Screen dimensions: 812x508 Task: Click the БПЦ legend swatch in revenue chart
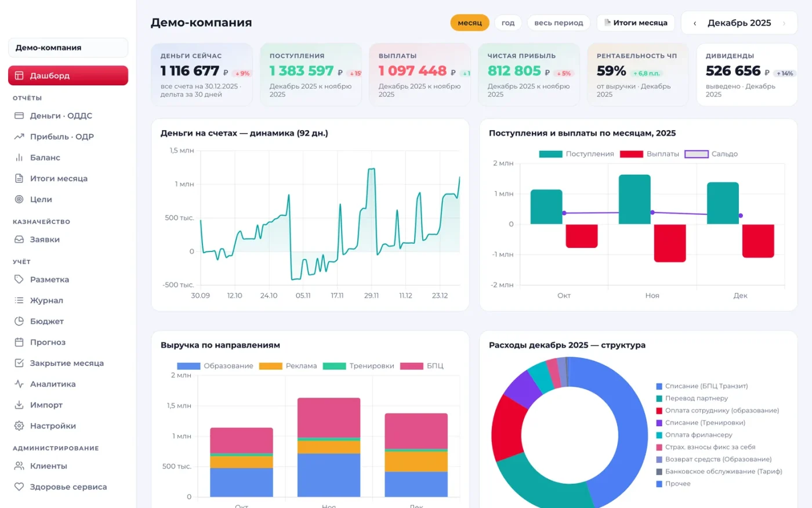pyautogui.click(x=411, y=366)
